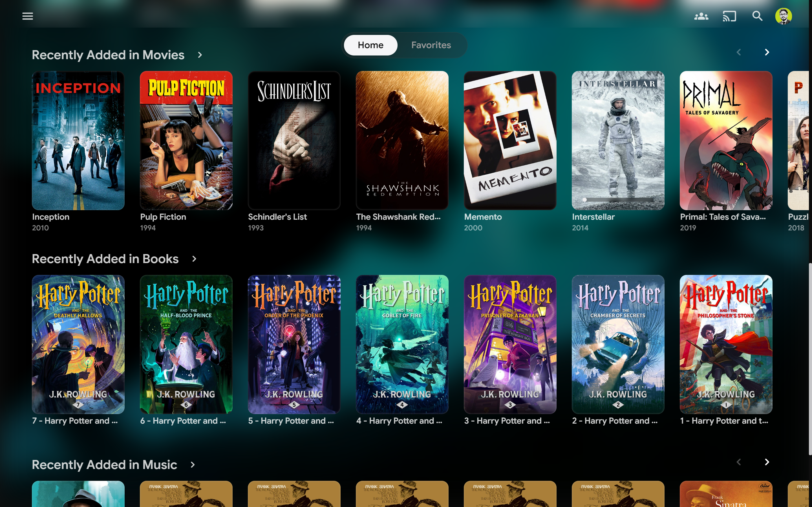Open the Pulp Fiction title link
This screenshot has height=507, width=812.
(x=163, y=217)
